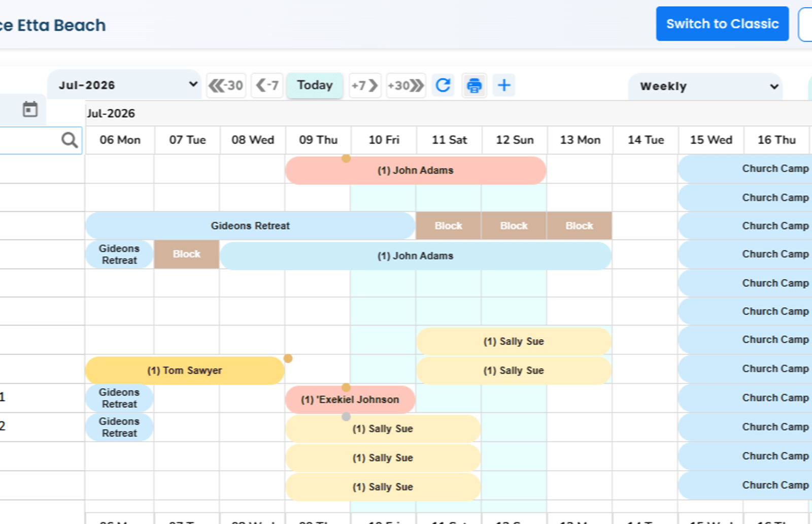Screen dimensions: 812x524
Task: Select the 13 Mon column header
Action: coord(580,140)
